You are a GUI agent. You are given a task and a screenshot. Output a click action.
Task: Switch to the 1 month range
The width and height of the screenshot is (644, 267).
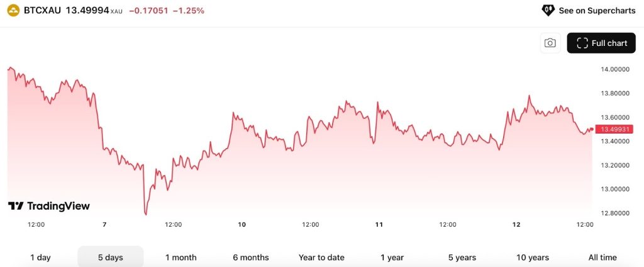tap(180, 257)
